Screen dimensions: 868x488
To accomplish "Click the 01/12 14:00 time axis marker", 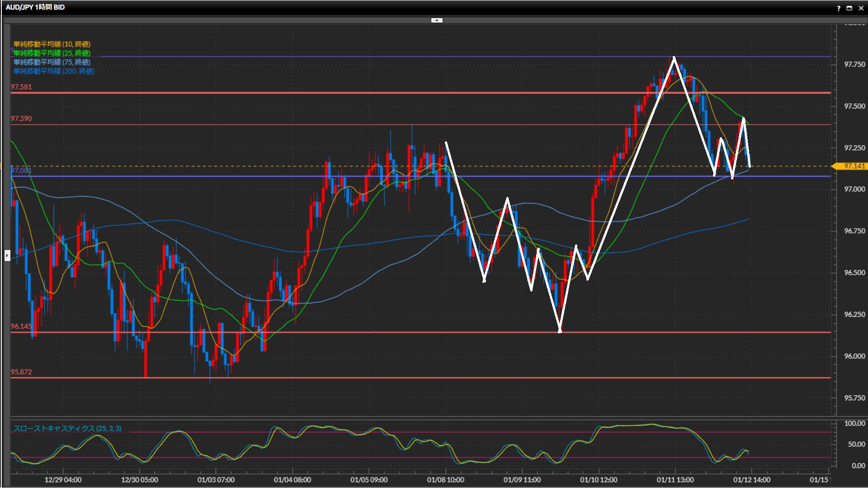I will 751,479.
